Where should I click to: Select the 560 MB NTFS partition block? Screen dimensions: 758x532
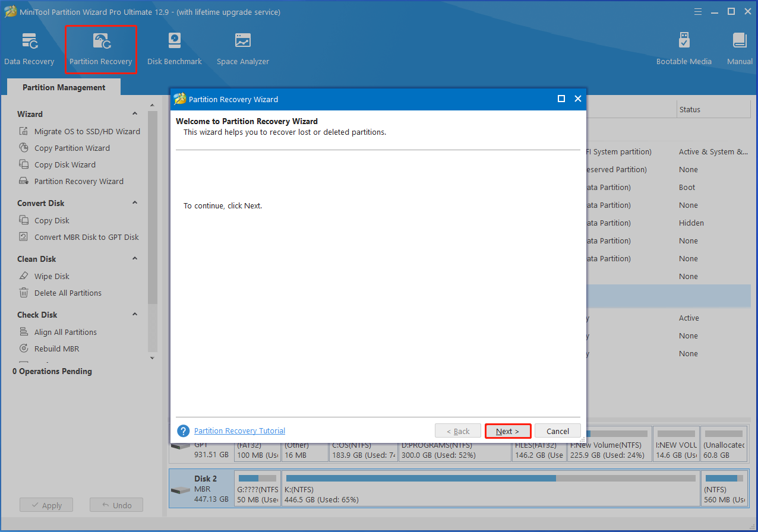click(724, 489)
